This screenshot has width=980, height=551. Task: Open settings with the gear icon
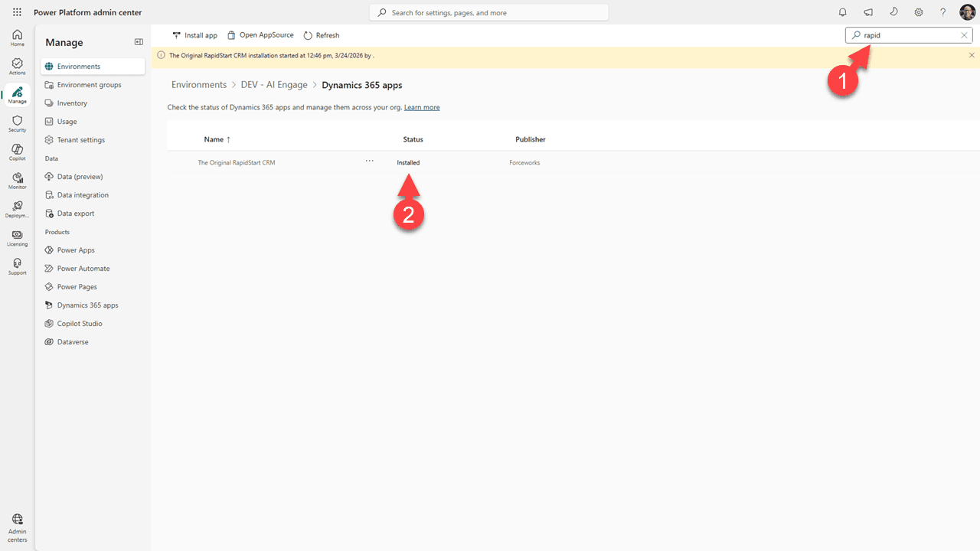(918, 12)
